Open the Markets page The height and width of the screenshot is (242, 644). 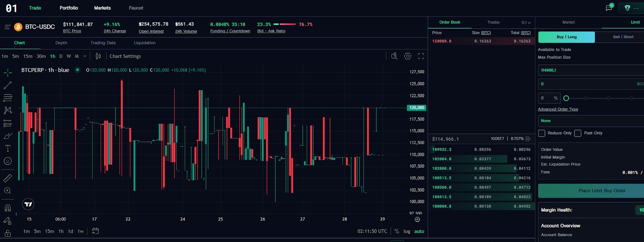[x=102, y=8]
